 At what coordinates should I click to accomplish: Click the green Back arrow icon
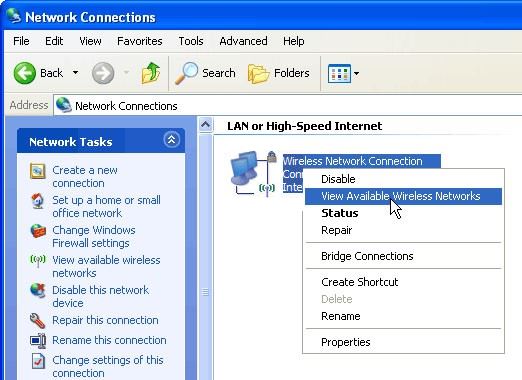(24, 73)
